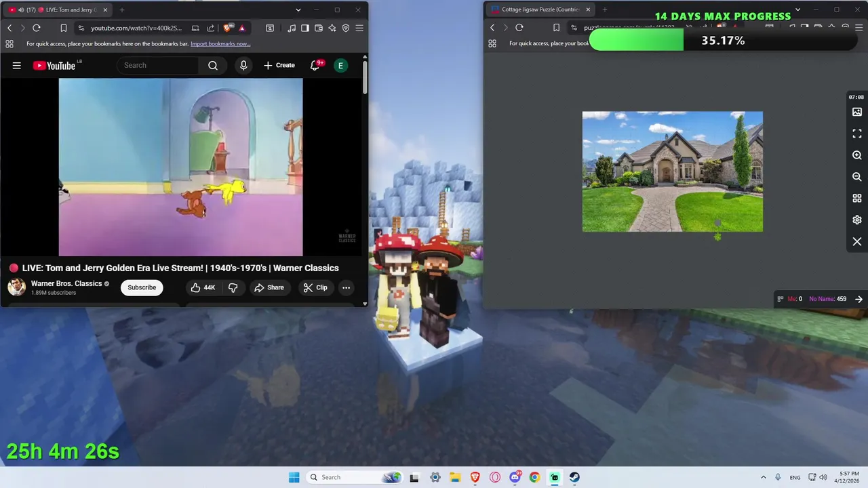The height and width of the screenshot is (488, 868).
Task: Click the Create button on YouTube
Action: (279, 66)
